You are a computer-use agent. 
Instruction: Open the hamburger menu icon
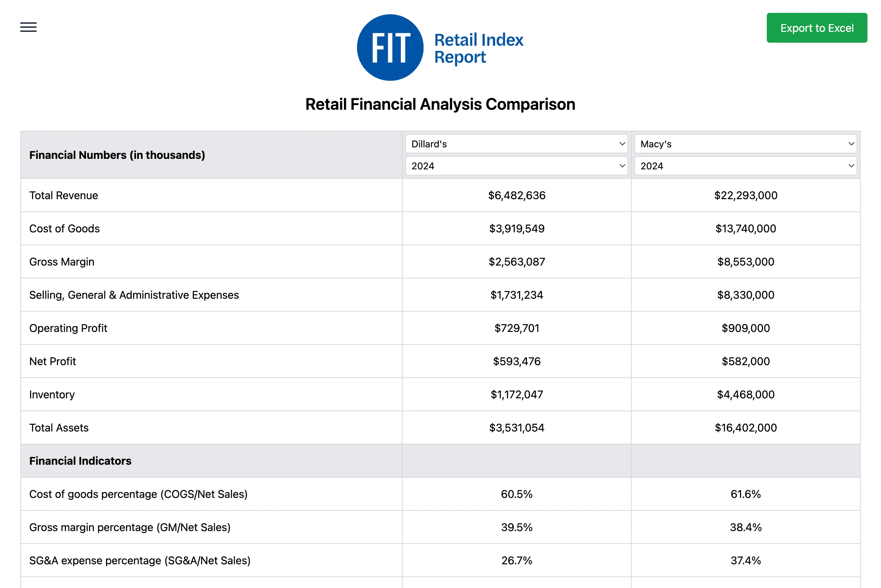28,27
